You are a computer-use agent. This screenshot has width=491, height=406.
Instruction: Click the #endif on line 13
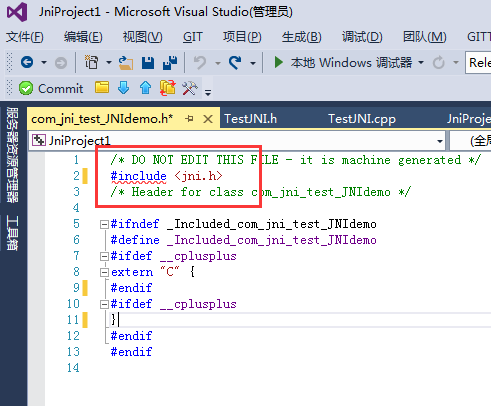coord(131,352)
